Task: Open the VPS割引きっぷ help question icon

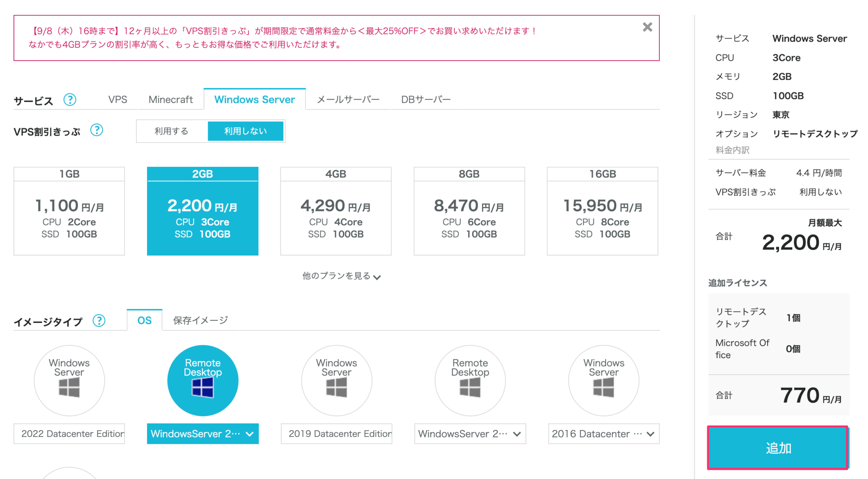Action: [97, 130]
